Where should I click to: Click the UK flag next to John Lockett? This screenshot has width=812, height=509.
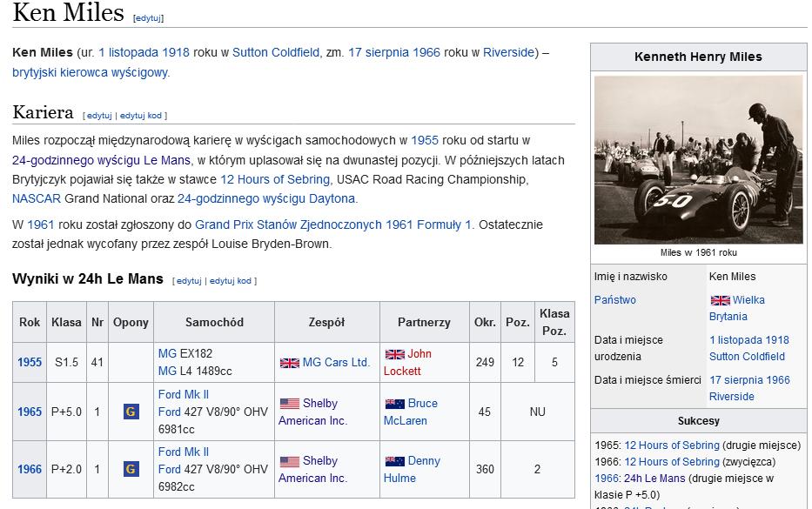coord(394,354)
